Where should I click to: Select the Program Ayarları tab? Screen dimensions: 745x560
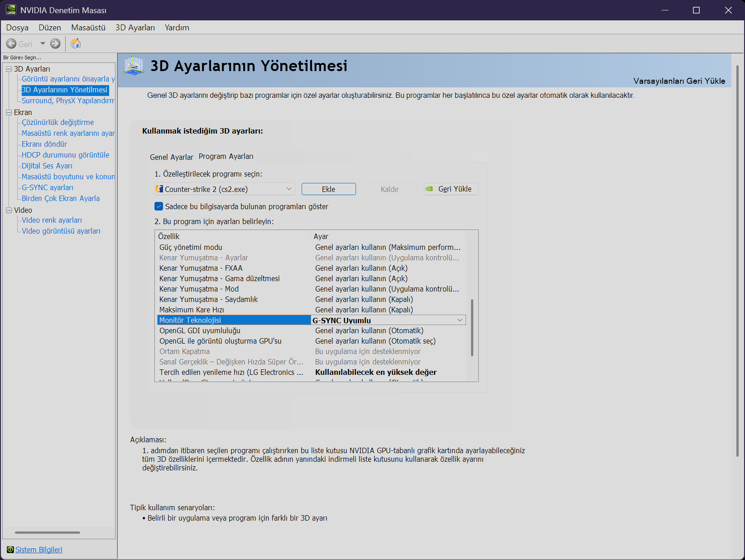(x=226, y=156)
